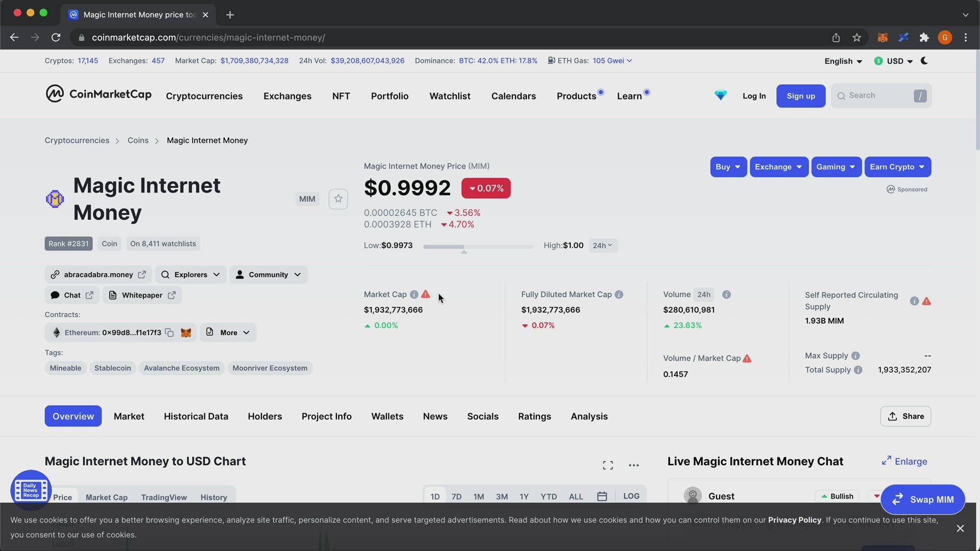Viewport: 980px width, 551px height.
Task: Click Sign up button
Action: tap(801, 96)
